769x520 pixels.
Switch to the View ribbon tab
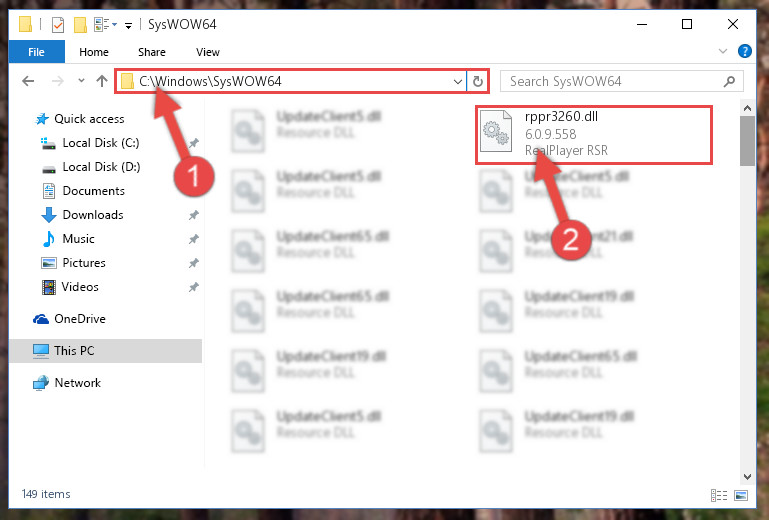pyautogui.click(x=207, y=52)
